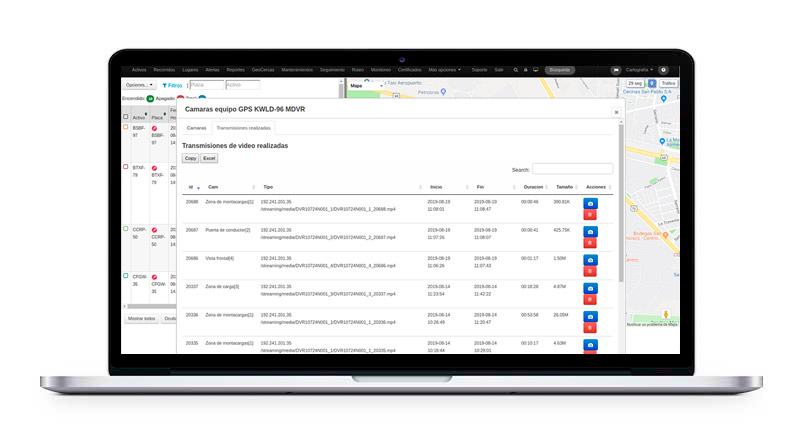Click red status icon of CCRP-50 row
The width and height of the screenshot is (801, 445).
click(154, 230)
